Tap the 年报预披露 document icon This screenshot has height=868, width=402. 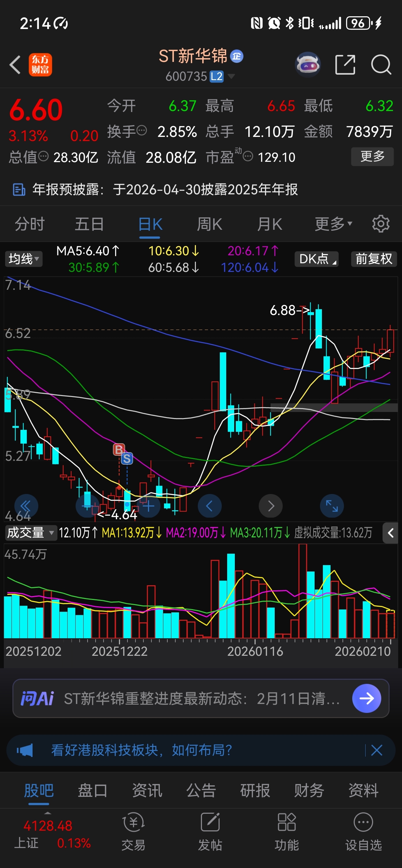[19, 190]
